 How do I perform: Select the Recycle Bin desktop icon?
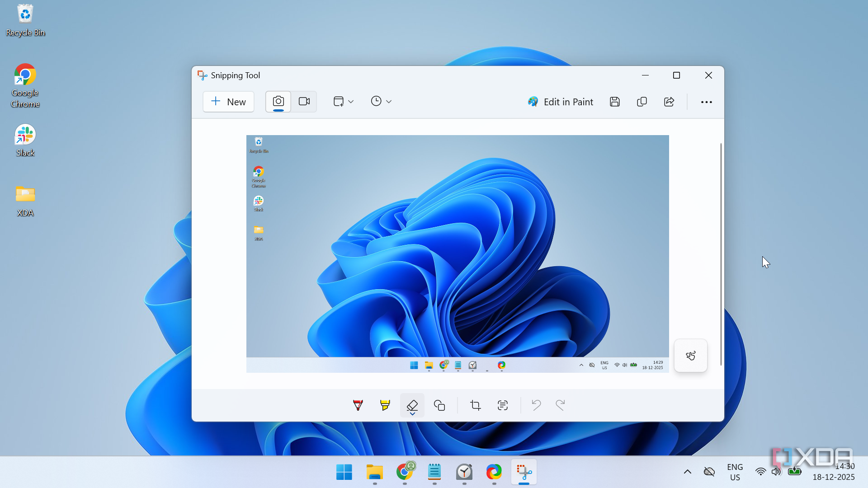[25, 21]
